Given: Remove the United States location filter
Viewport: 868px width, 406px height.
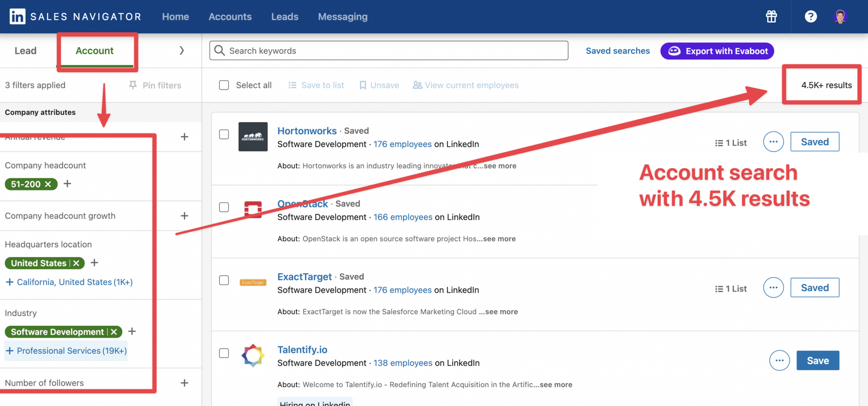Looking at the screenshot, I should [76, 263].
